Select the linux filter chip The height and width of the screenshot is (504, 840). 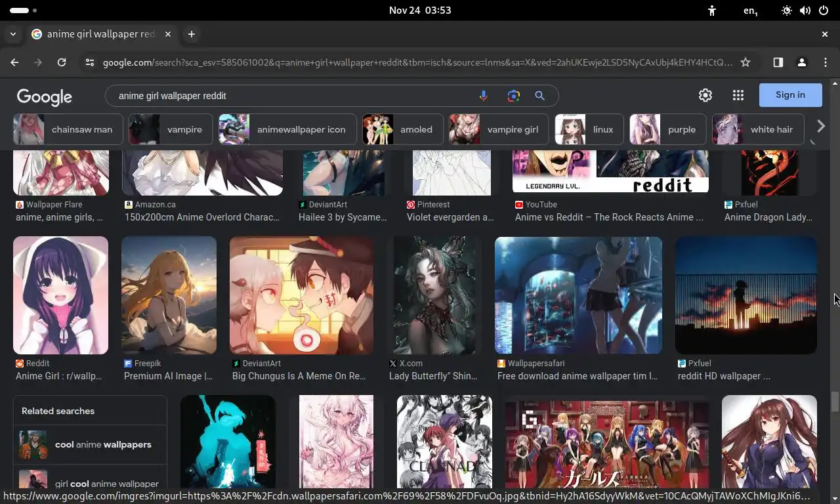[x=589, y=129]
